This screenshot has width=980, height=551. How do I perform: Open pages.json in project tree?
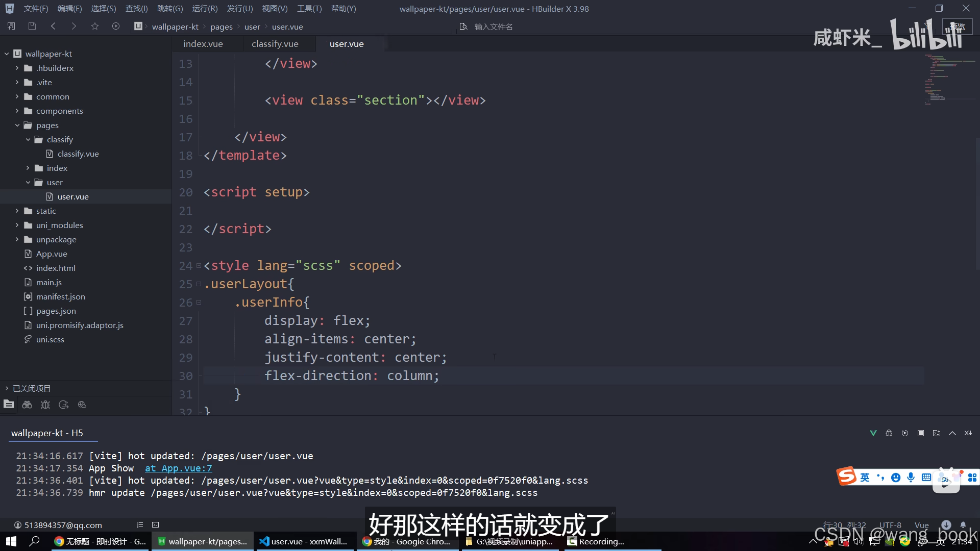(56, 311)
